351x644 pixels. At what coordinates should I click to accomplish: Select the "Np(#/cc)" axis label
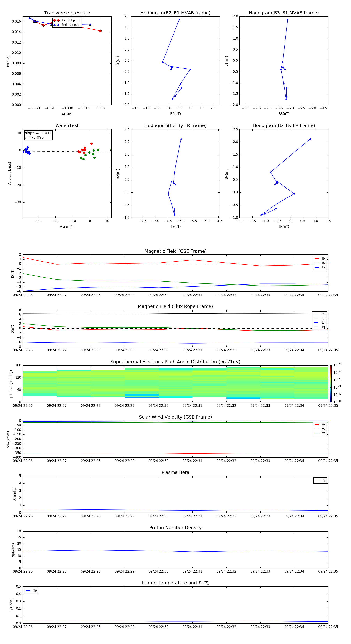tap(13, 550)
